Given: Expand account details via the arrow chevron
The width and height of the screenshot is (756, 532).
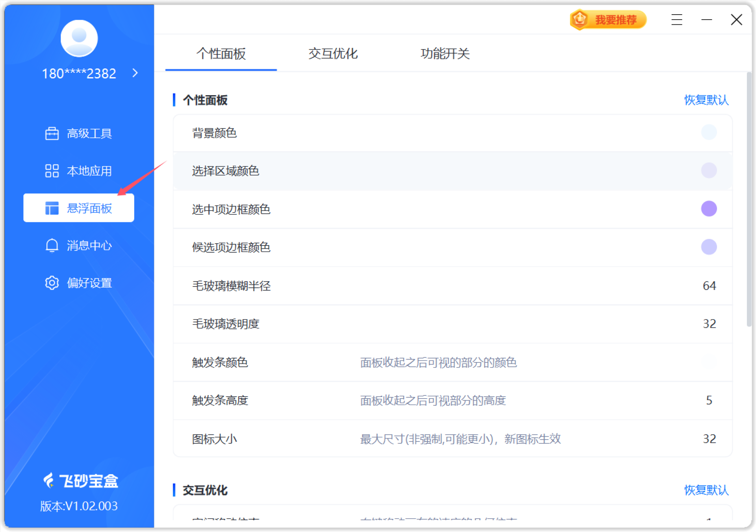Looking at the screenshot, I should pos(135,73).
